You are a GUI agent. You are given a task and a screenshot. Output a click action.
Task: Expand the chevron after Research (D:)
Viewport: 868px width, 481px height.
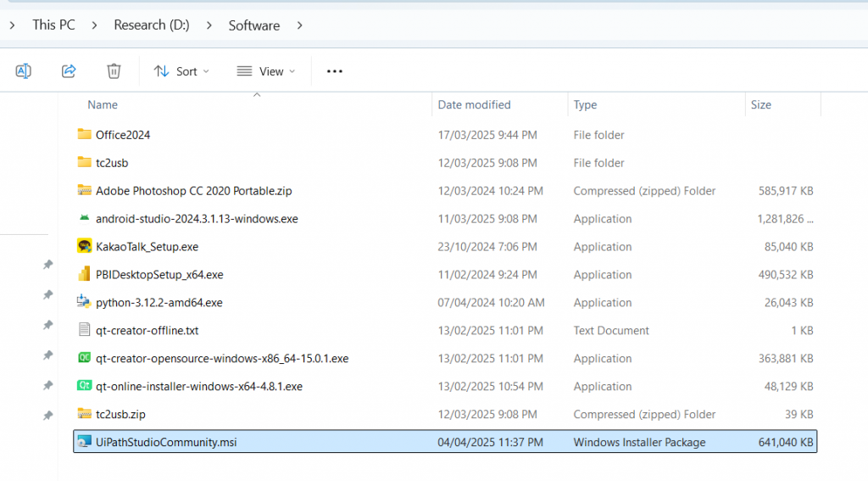[x=209, y=25]
